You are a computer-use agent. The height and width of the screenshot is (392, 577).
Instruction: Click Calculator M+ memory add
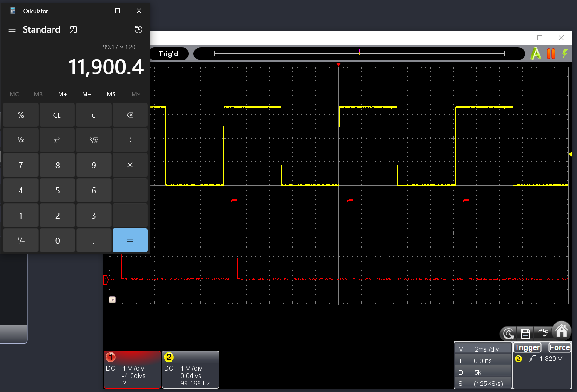pyautogui.click(x=63, y=94)
